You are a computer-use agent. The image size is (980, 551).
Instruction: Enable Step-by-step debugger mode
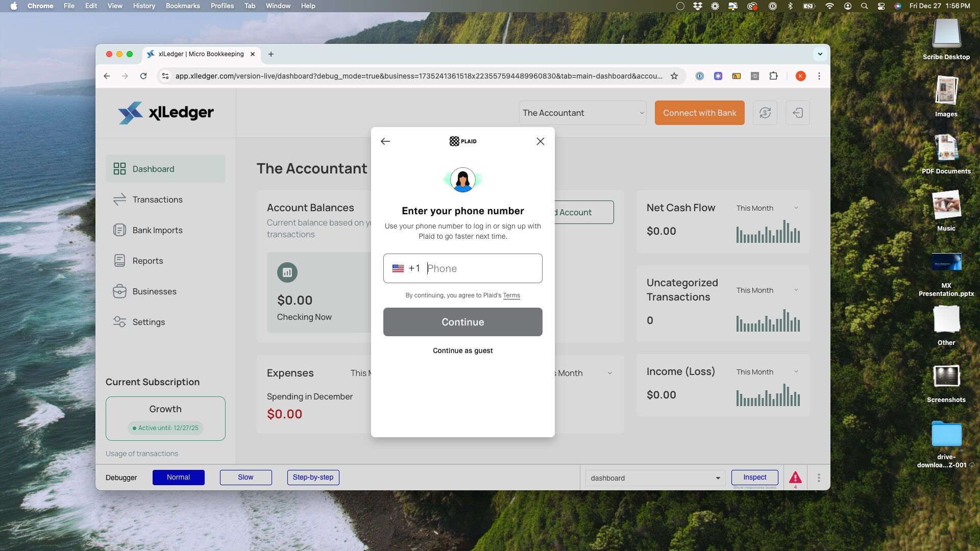(313, 478)
